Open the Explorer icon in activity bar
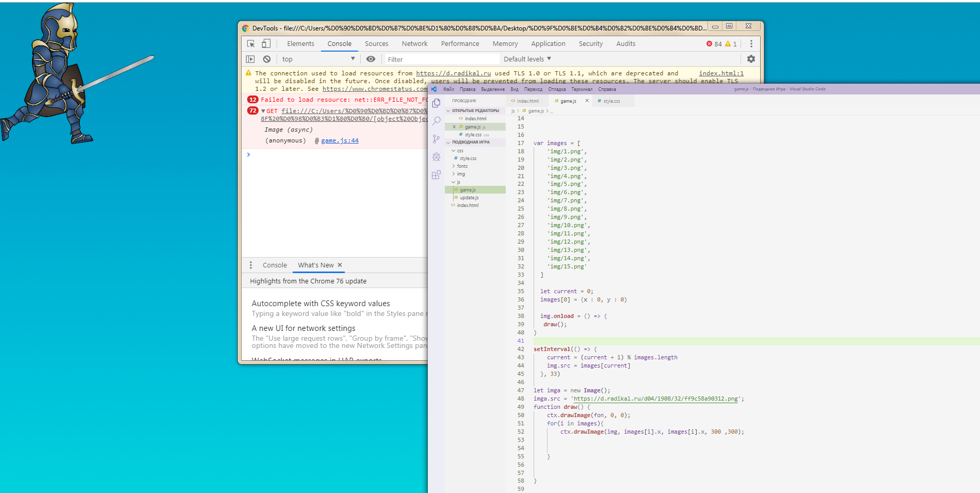 point(436,103)
